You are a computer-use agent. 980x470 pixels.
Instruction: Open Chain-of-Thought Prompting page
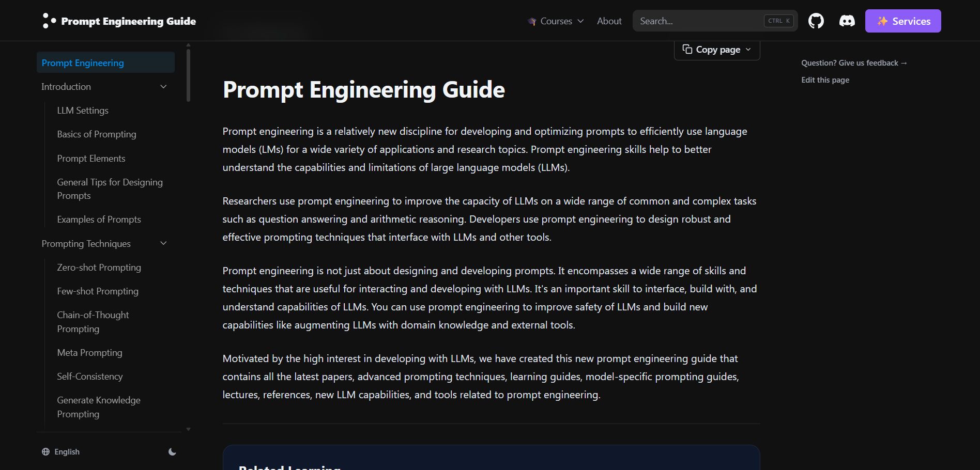tap(93, 322)
